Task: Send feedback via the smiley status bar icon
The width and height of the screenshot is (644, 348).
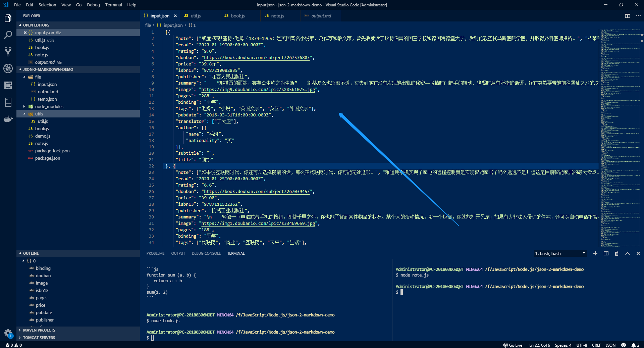Action: click(624, 345)
